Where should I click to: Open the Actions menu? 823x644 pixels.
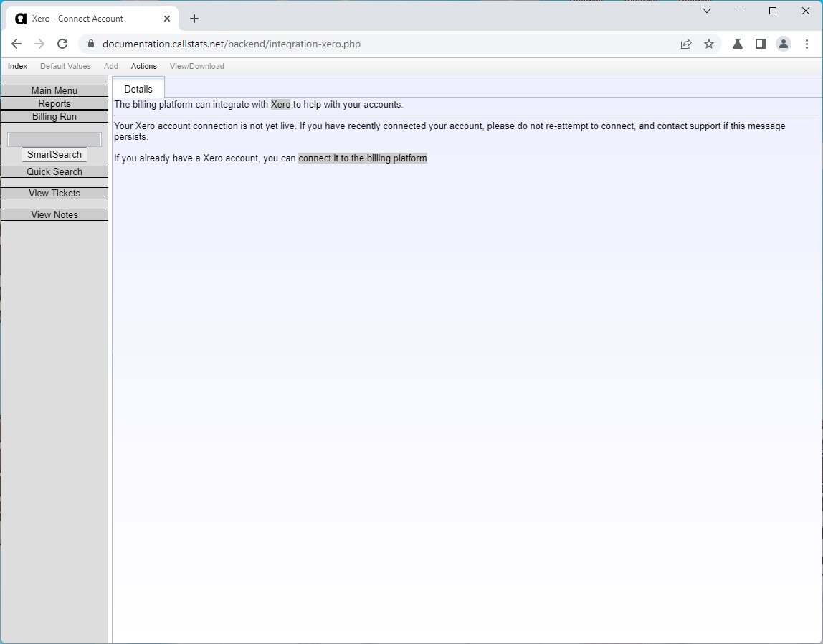coord(143,66)
